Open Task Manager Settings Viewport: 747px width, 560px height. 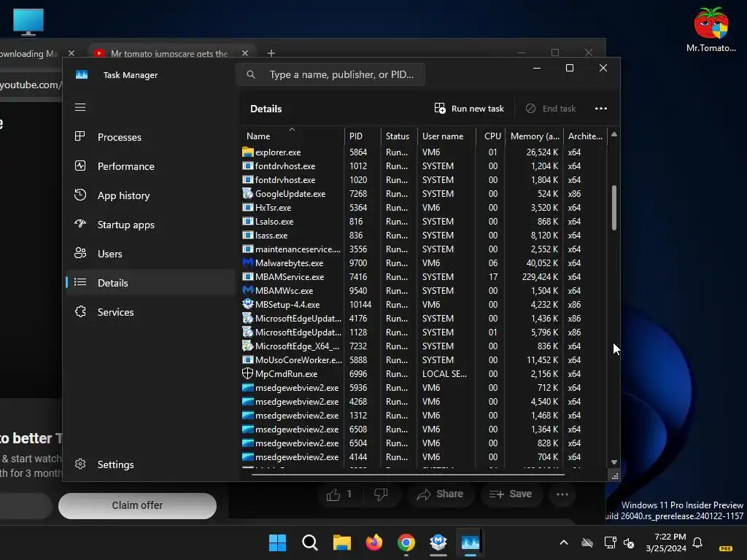(x=150, y=464)
